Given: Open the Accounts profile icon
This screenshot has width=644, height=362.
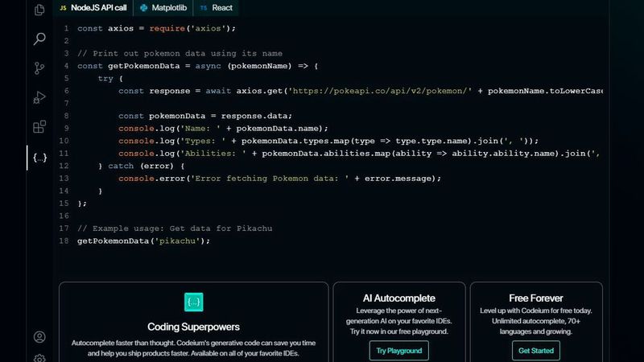Looking at the screenshot, I should pyautogui.click(x=39, y=337).
